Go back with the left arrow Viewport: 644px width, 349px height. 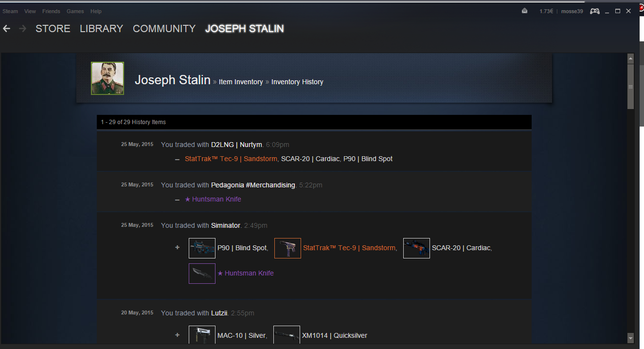(x=6, y=29)
